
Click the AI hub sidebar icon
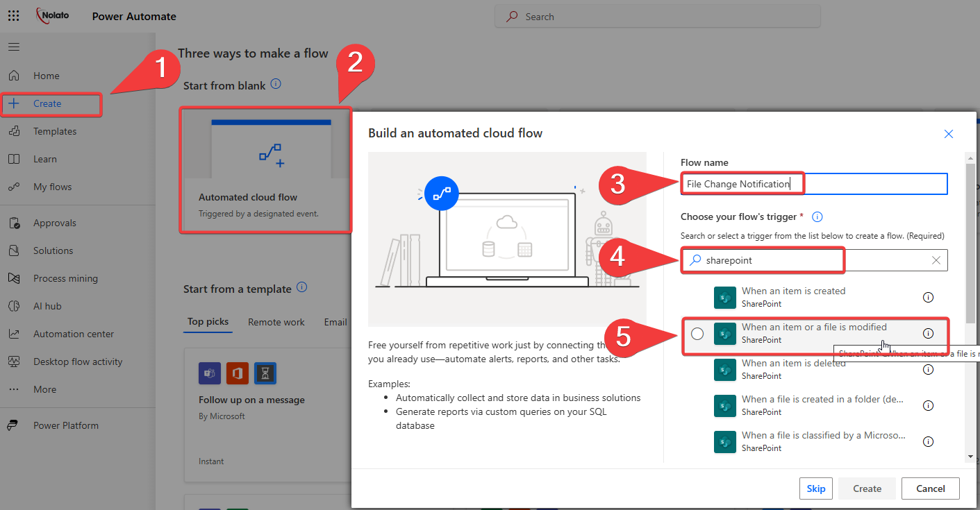(14, 306)
